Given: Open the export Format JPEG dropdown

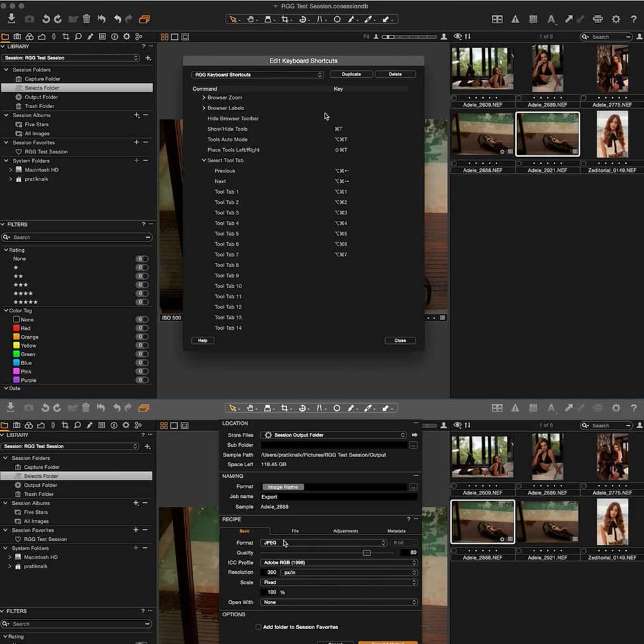Looking at the screenshot, I should pos(322,543).
